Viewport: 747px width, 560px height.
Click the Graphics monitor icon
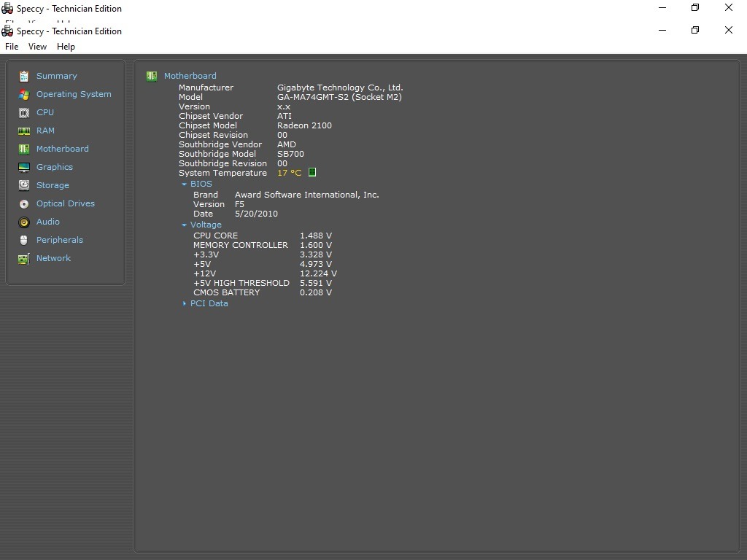pyautogui.click(x=24, y=167)
